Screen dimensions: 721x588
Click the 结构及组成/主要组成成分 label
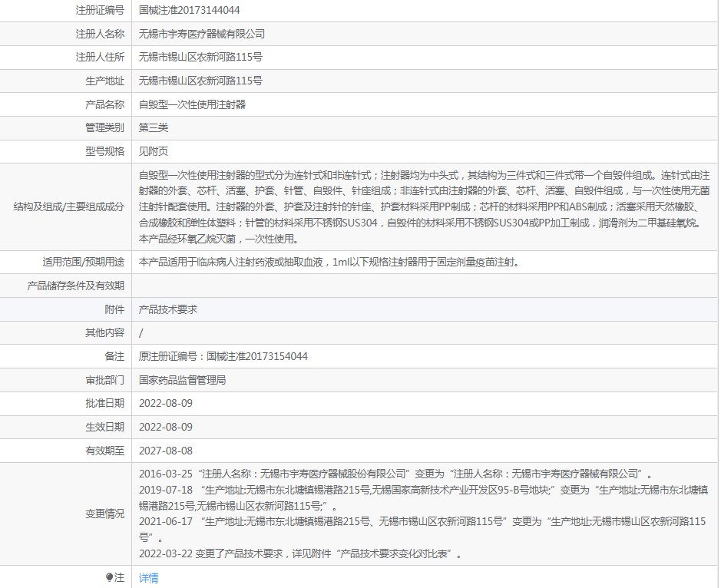point(69,207)
